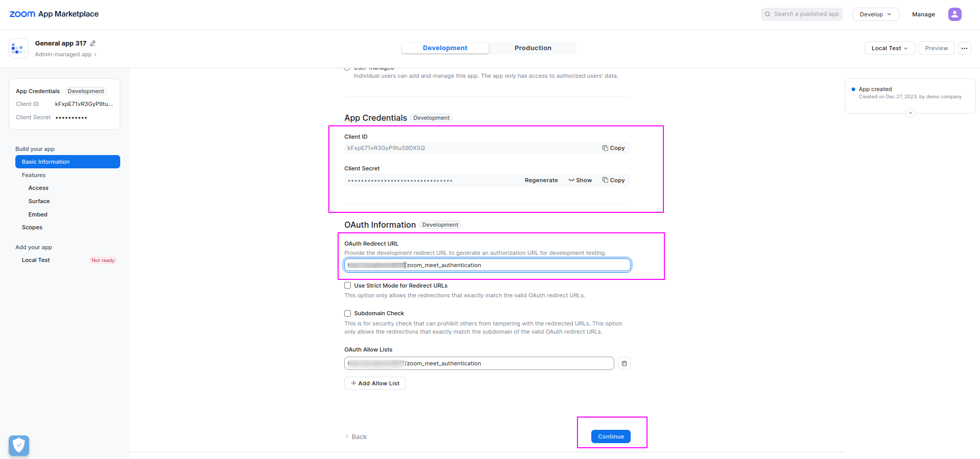
Task: Open the three-dots more options menu
Action: [x=964, y=48]
